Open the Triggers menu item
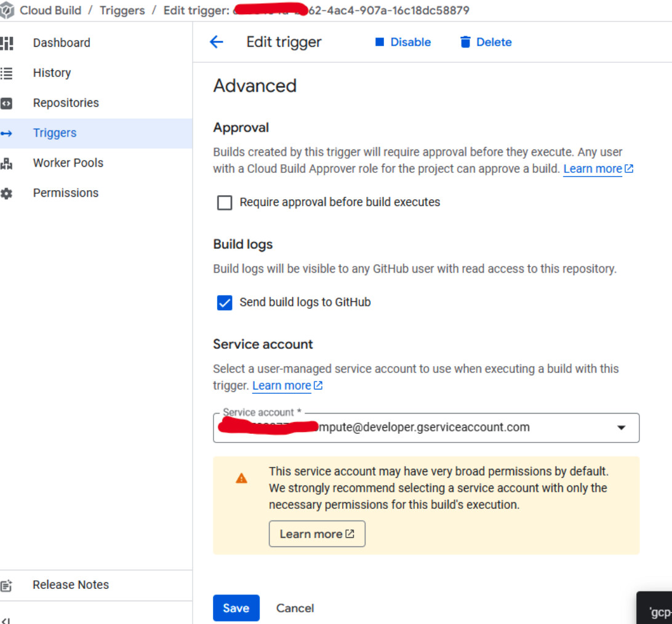 (x=55, y=133)
